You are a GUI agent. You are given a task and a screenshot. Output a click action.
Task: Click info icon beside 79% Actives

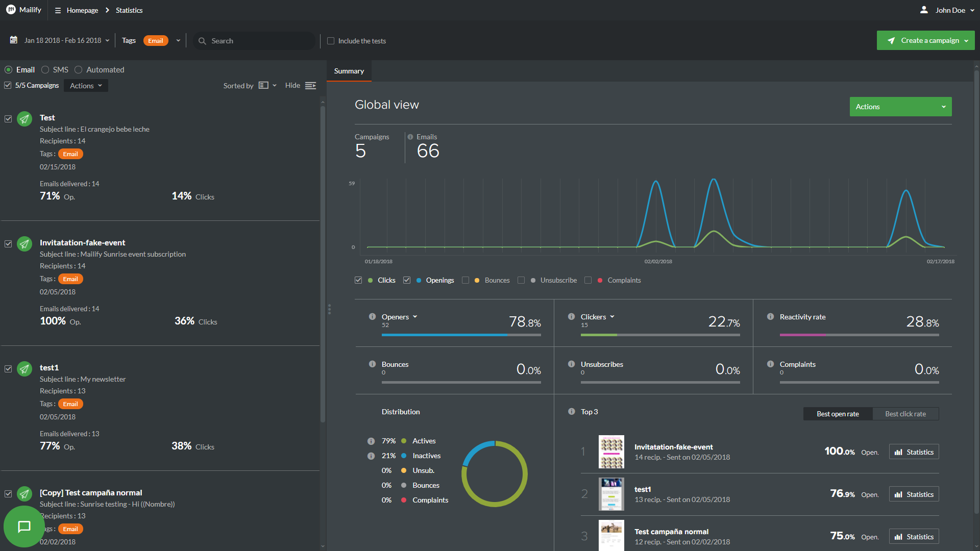371,441
